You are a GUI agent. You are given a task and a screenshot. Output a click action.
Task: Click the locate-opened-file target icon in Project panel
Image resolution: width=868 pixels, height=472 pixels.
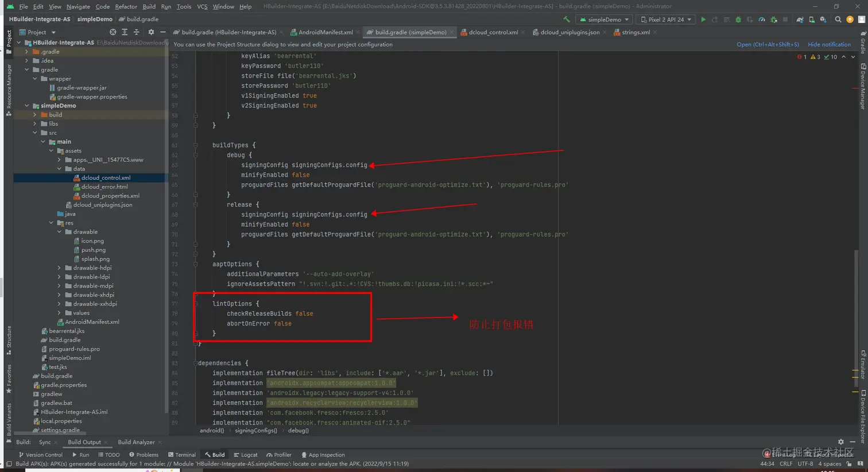pyautogui.click(x=113, y=32)
